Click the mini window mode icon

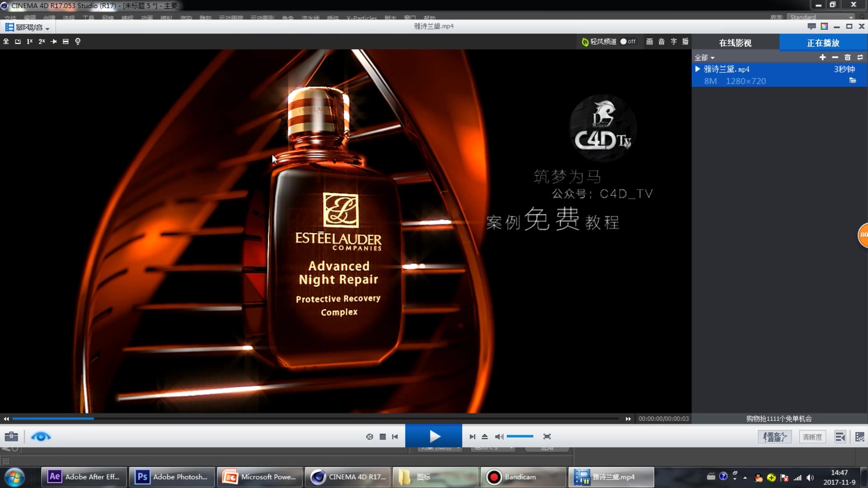click(x=18, y=42)
